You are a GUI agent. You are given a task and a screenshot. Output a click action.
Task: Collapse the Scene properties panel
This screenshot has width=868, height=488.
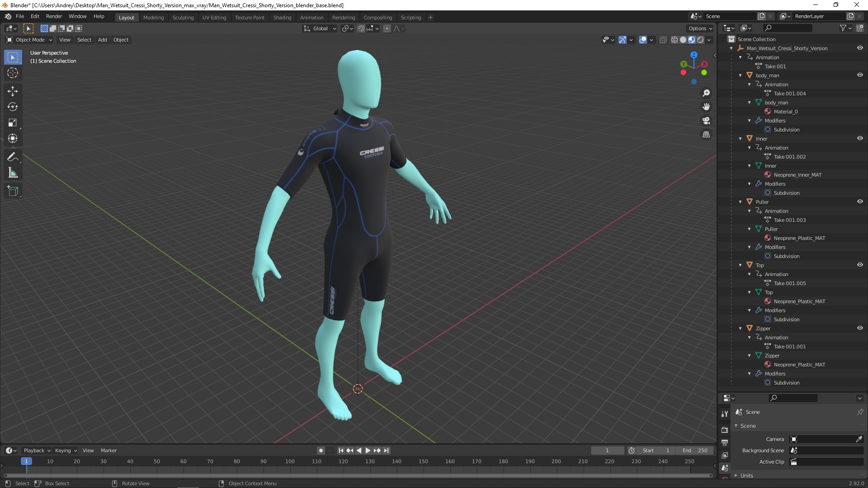click(x=748, y=426)
